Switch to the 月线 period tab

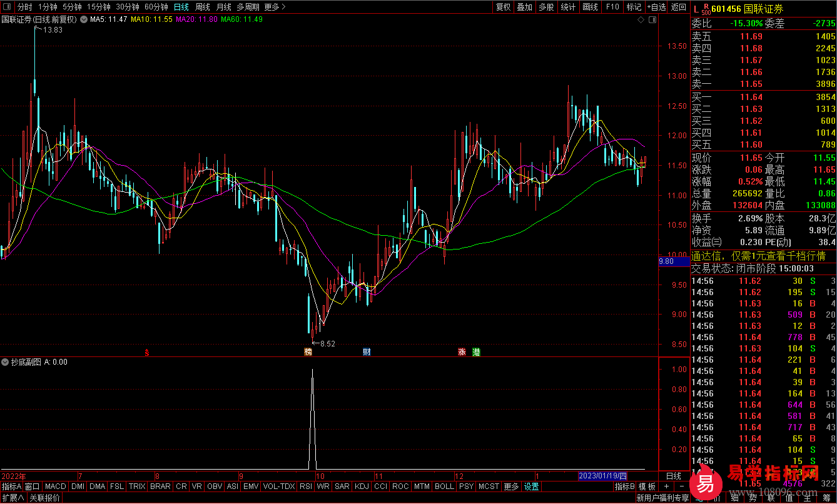coord(223,7)
